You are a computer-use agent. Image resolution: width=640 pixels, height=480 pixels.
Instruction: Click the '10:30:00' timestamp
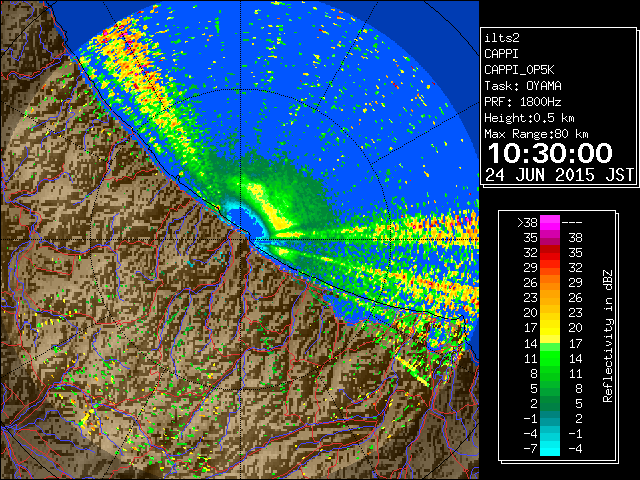pyautogui.click(x=550, y=153)
